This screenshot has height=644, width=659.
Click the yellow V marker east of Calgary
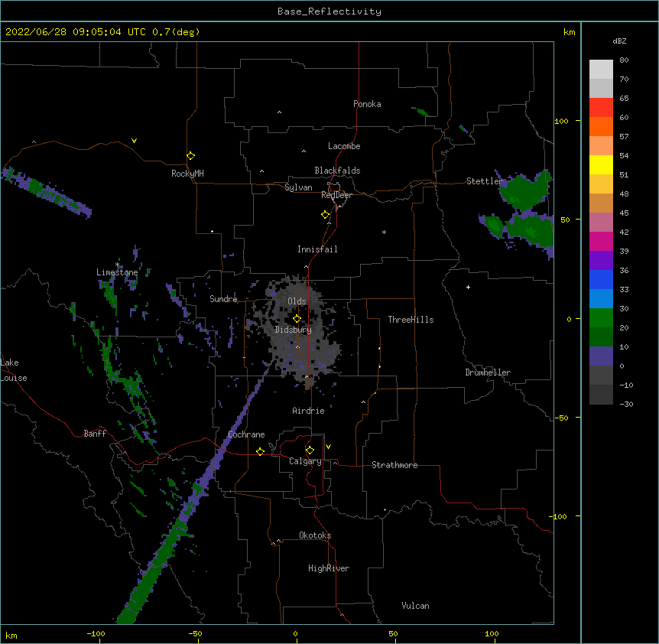pyautogui.click(x=328, y=447)
